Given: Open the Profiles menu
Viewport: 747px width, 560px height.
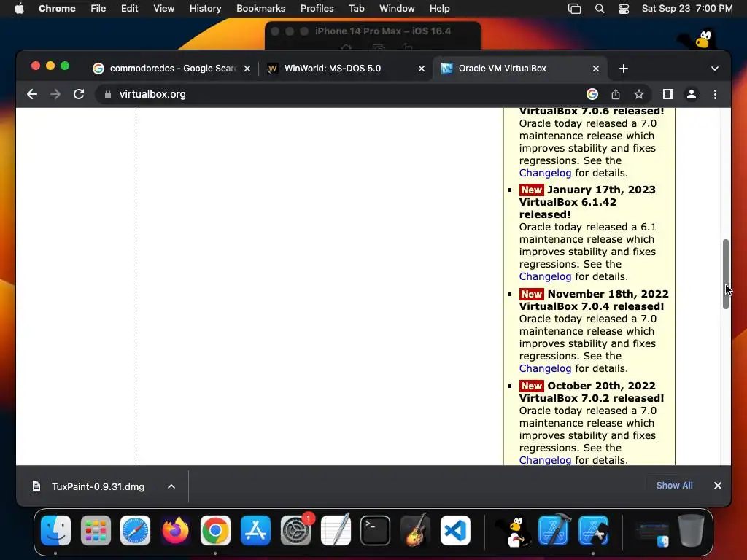Looking at the screenshot, I should [317, 9].
